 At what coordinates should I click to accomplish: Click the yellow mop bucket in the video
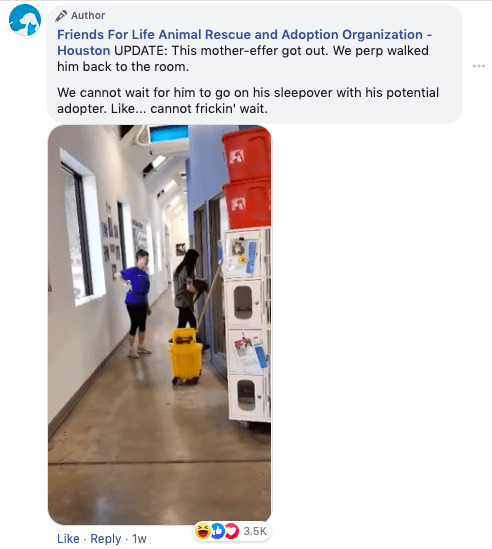[x=186, y=356]
